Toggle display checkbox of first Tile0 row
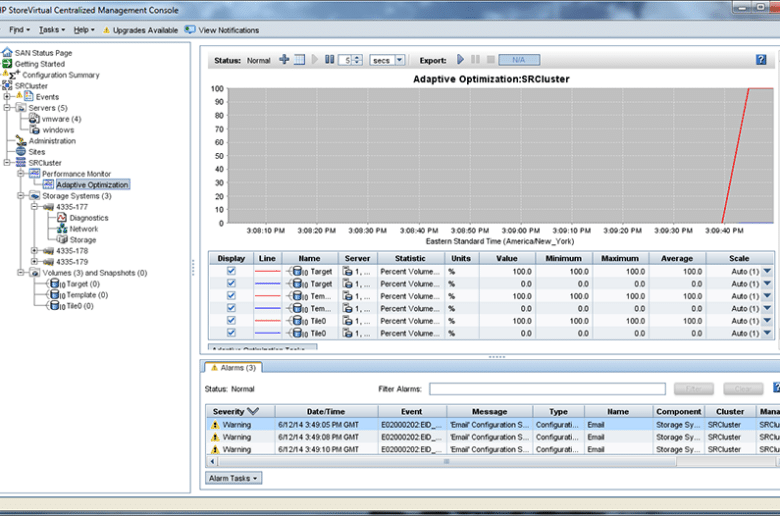Screen dimensions: 780x516 click(x=231, y=321)
